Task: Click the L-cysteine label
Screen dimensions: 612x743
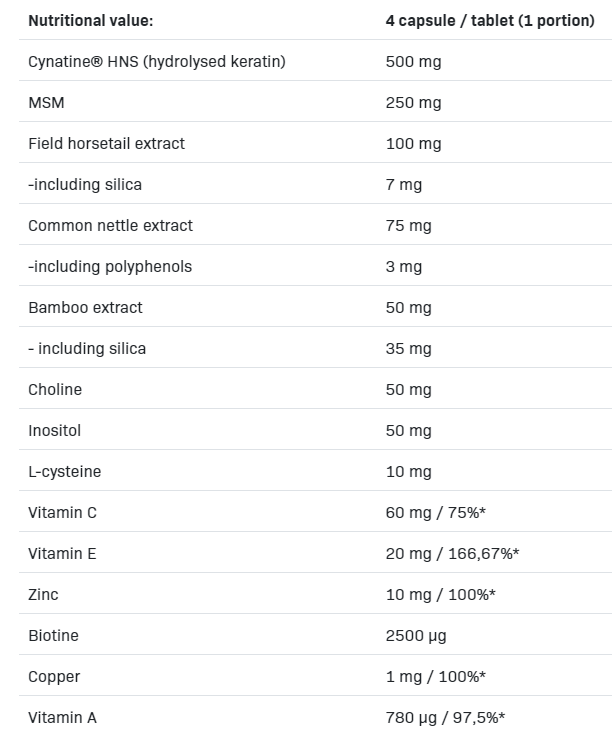Action: pos(64,472)
